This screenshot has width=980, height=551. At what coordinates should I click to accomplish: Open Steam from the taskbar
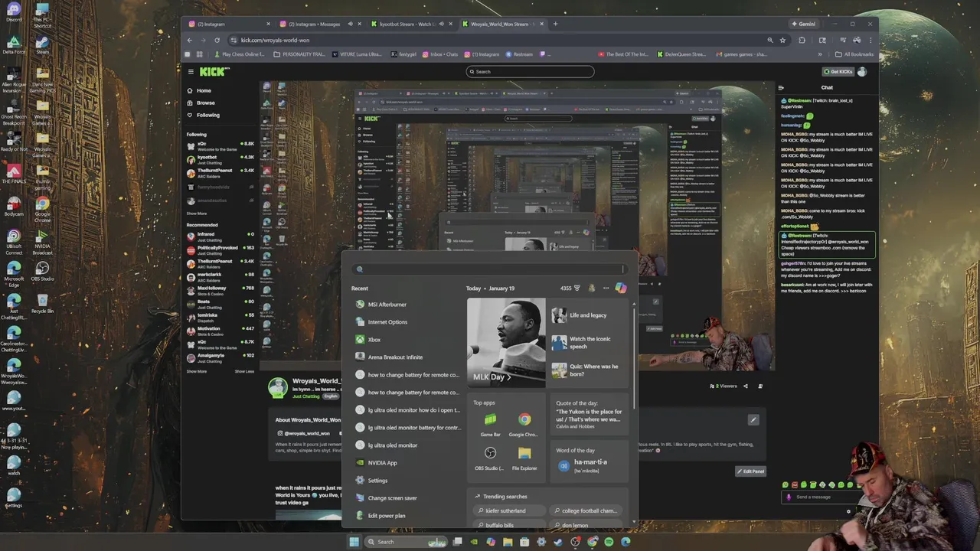(558, 542)
